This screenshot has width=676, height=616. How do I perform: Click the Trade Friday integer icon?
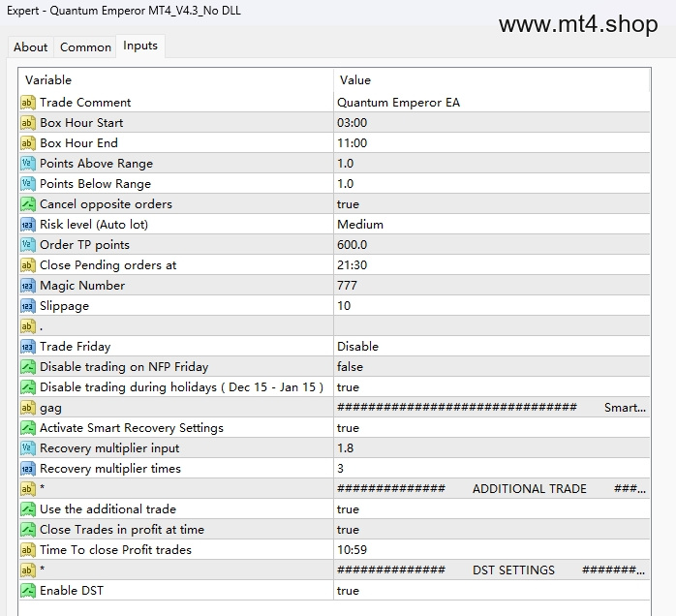coord(27,347)
